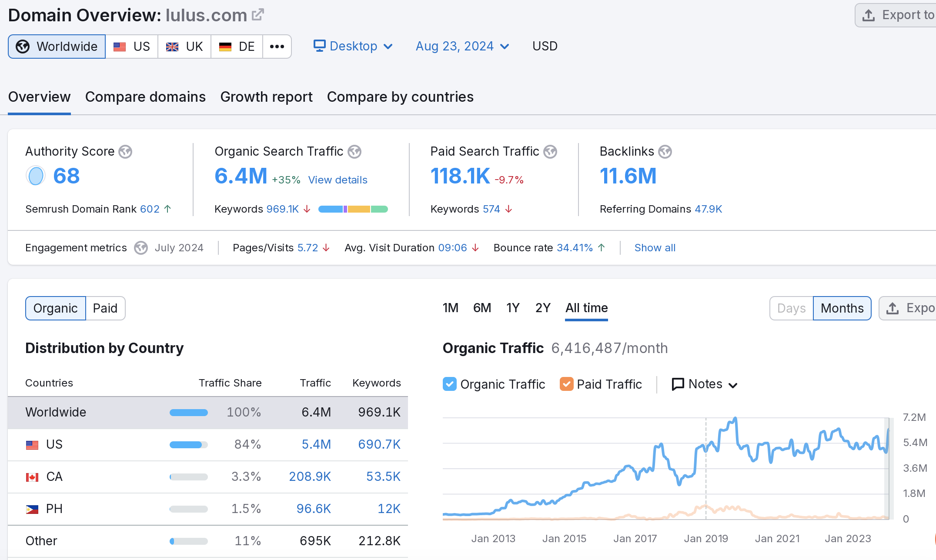Click the organic traffic line chart
The width and height of the screenshot is (936, 560).
pos(668,469)
